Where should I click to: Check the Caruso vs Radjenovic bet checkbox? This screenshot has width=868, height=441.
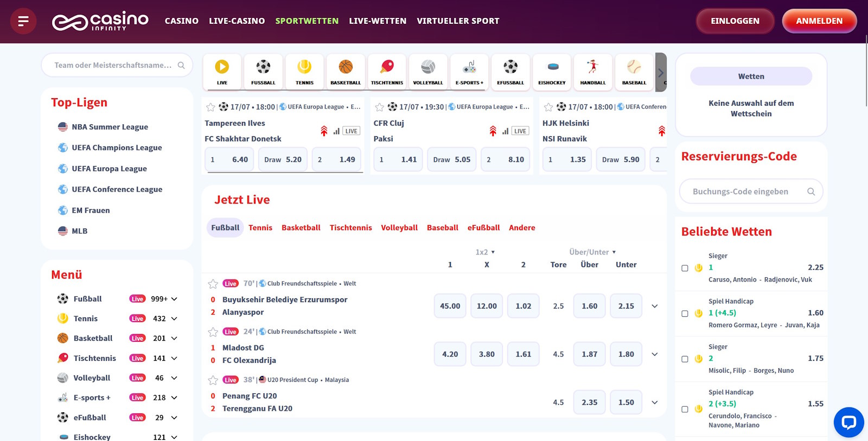pos(685,268)
